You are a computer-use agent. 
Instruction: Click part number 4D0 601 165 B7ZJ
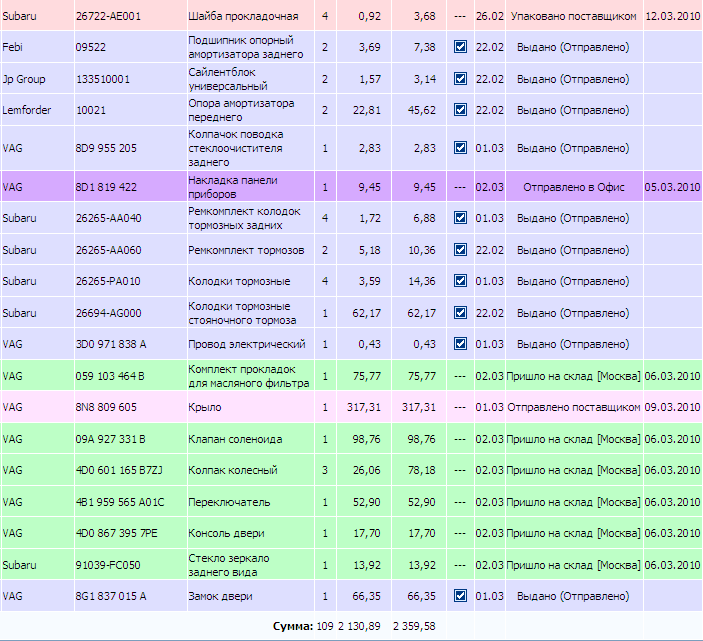click(119, 470)
